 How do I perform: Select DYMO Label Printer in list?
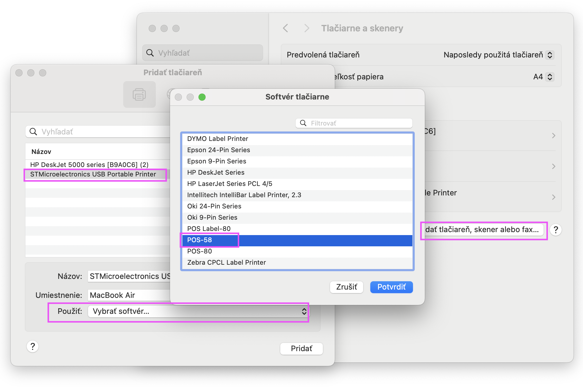tap(297, 139)
